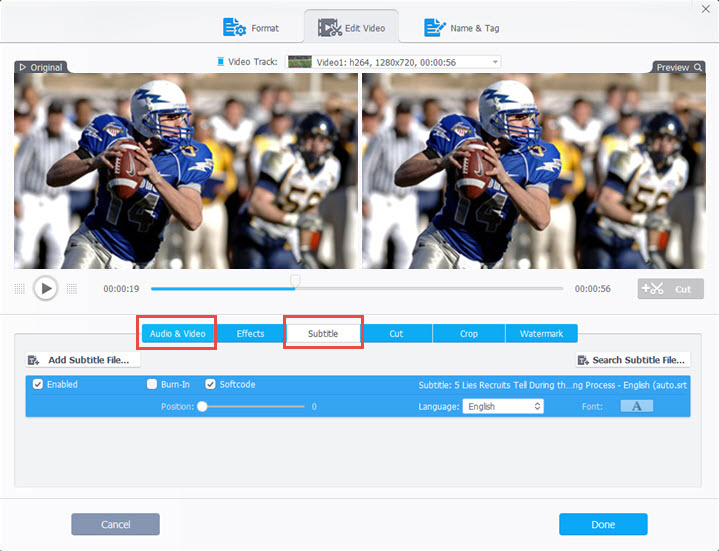
Task: Click Cancel button
Action: tap(116, 524)
